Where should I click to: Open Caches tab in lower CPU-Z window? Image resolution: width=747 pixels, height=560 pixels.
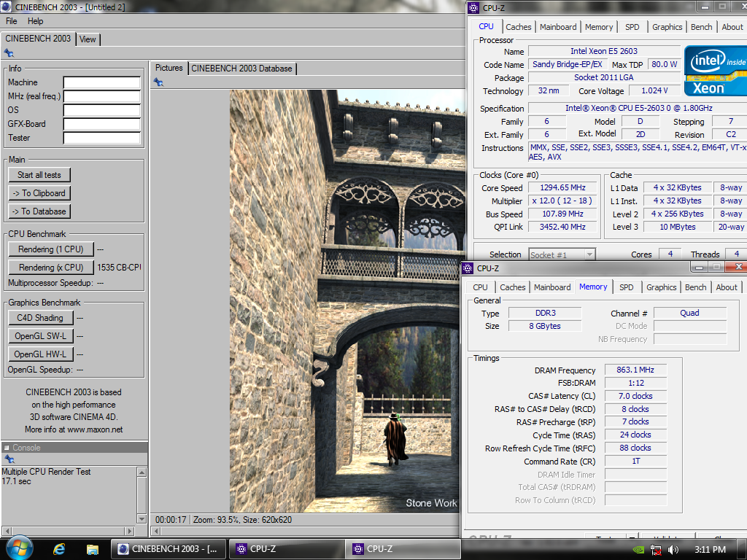tap(513, 287)
